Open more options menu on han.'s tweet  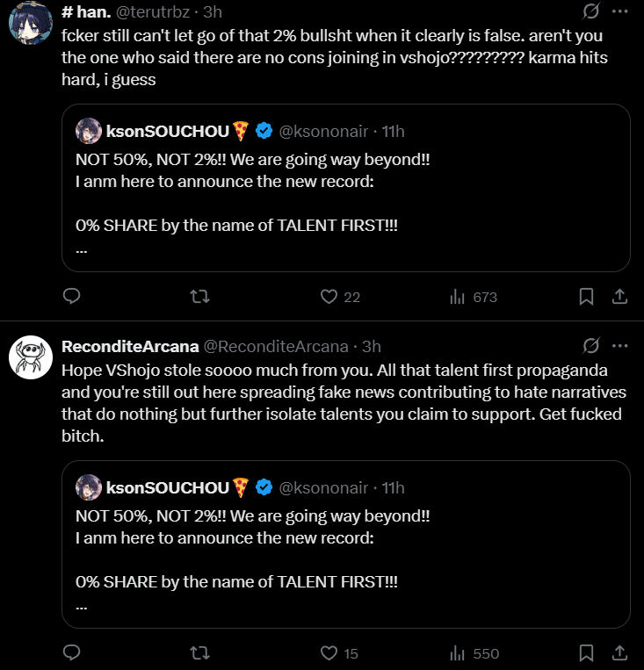click(x=619, y=12)
